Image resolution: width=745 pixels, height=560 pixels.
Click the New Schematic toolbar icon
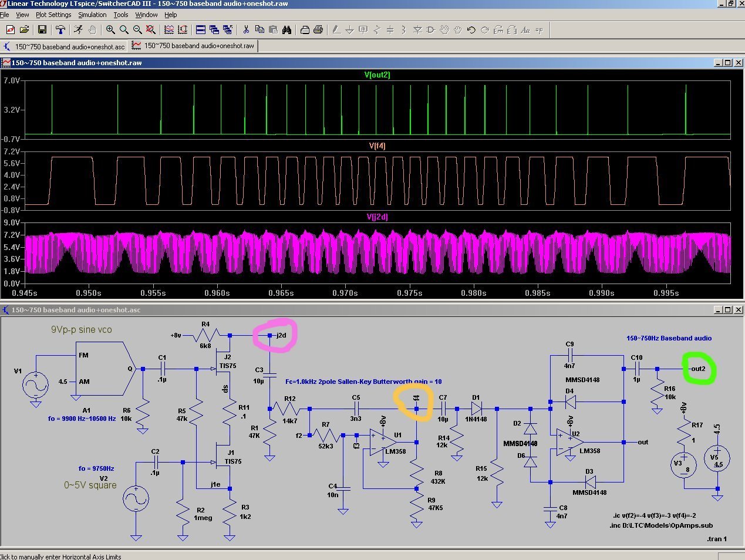point(10,29)
